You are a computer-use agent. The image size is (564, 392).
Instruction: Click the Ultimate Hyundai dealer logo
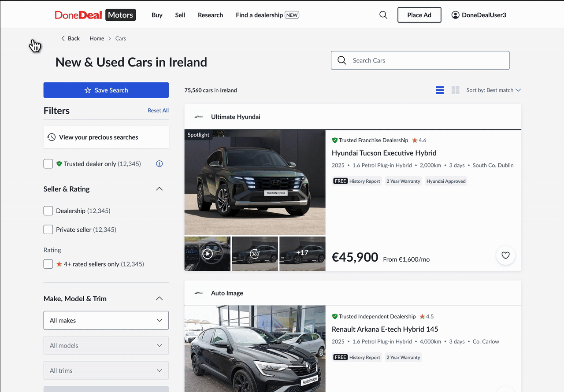coord(199,117)
